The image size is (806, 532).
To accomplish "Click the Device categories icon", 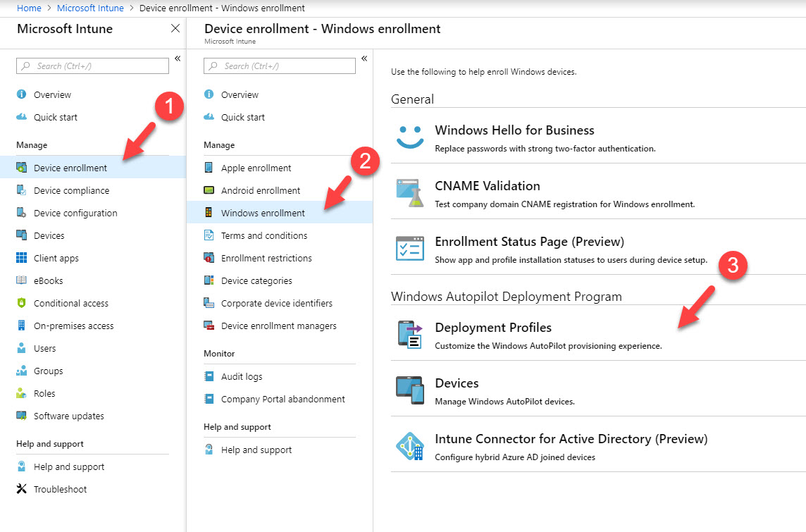I will pos(209,280).
